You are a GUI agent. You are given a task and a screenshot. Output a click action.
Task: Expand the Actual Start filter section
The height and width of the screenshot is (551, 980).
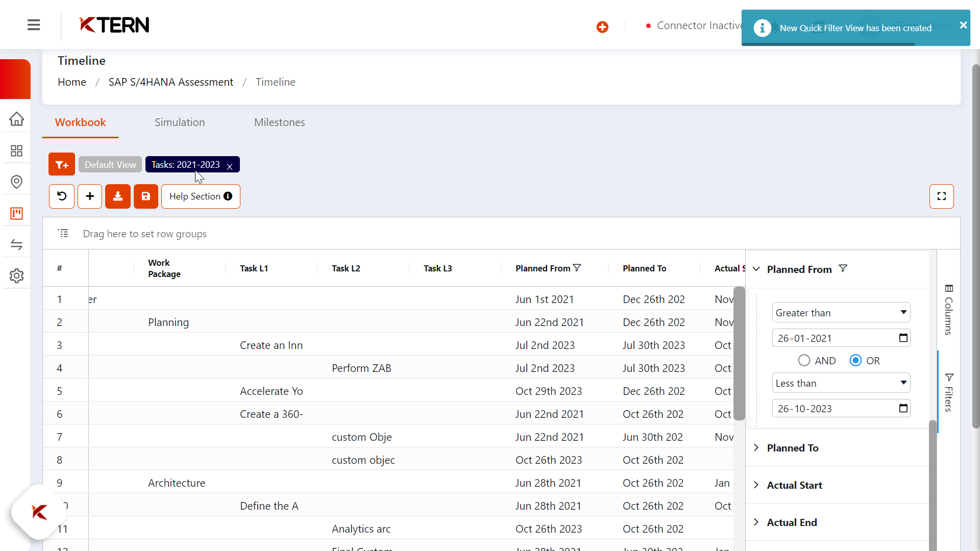[x=756, y=485]
